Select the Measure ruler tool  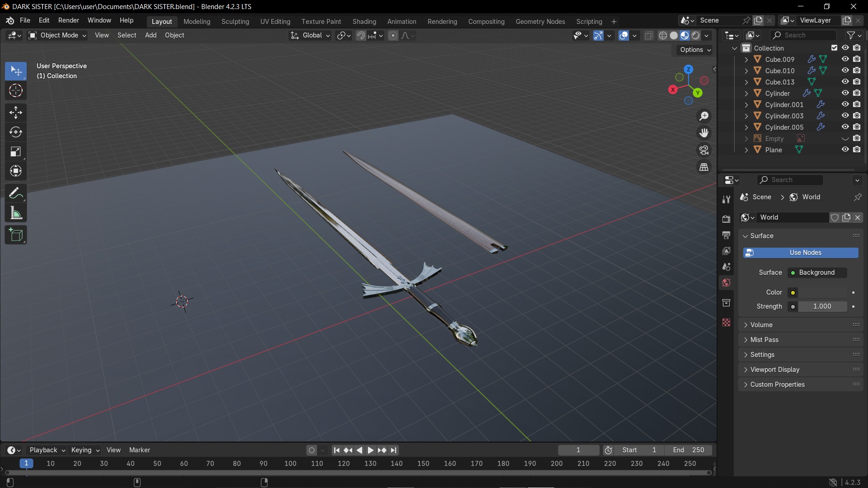coord(16,213)
